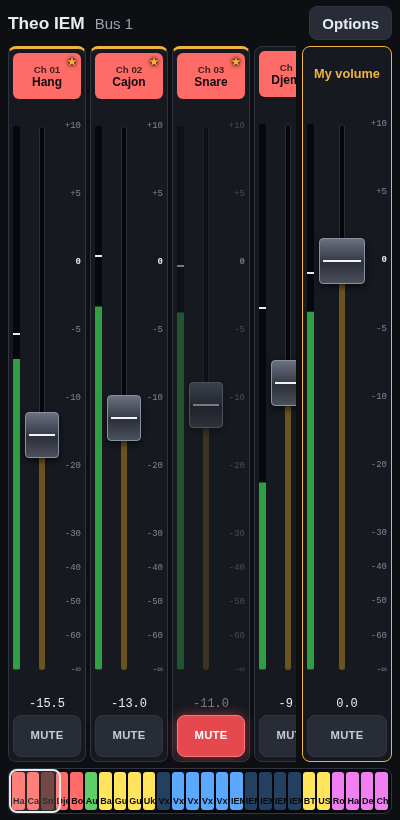Click the Cajon level value -13.0
400x820 pixels.
(129, 703)
